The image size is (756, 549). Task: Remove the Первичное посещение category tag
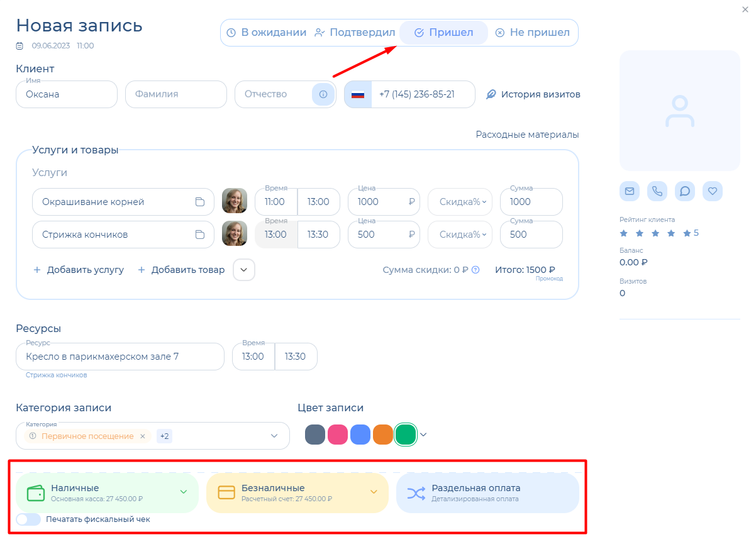pyautogui.click(x=142, y=436)
